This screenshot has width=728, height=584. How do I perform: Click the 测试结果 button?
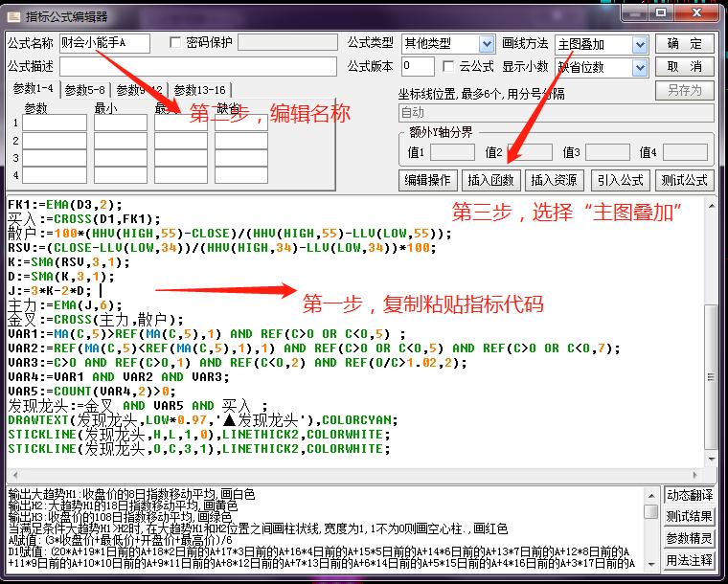click(x=689, y=516)
